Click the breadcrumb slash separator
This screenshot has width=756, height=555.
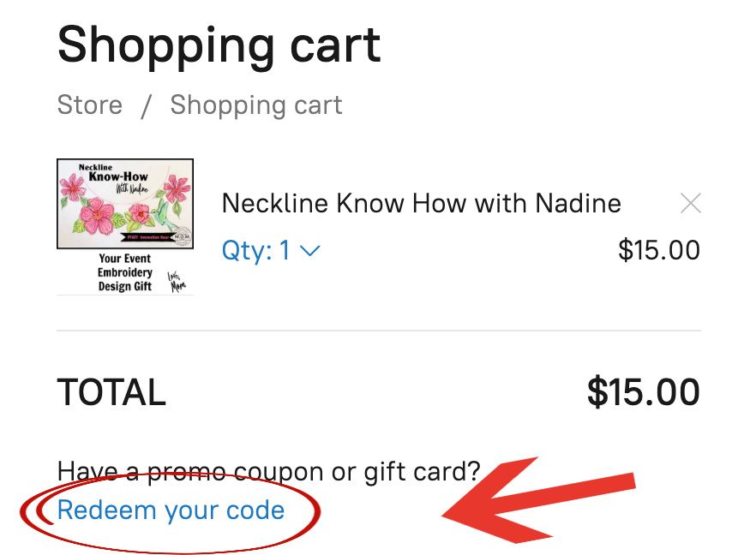(x=147, y=105)
